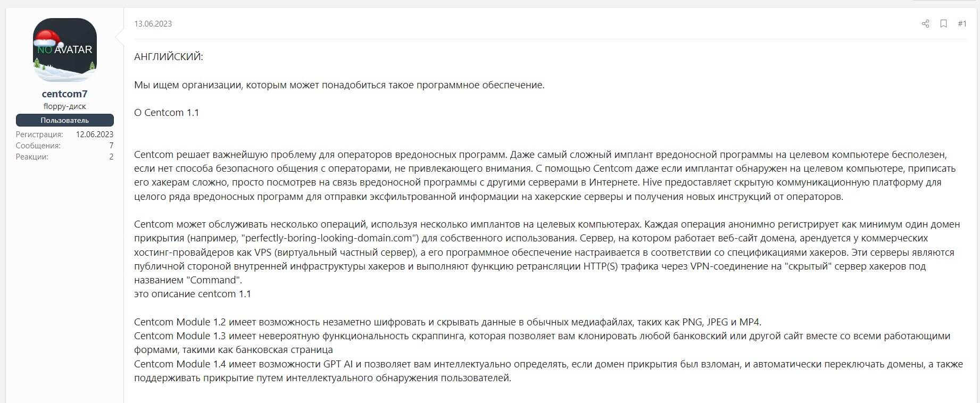Click the floppy-диск user title

click(x=64, y=106)
